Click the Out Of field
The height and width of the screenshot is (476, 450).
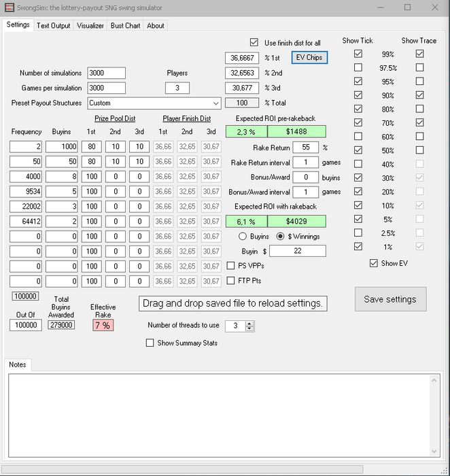pos(26,325)
